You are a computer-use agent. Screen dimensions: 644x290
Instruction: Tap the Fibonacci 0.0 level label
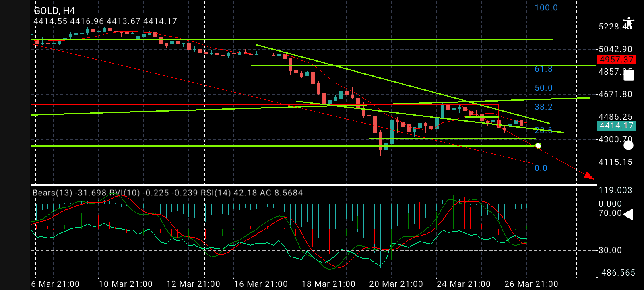pyautogui.click(x=541, y=168)
